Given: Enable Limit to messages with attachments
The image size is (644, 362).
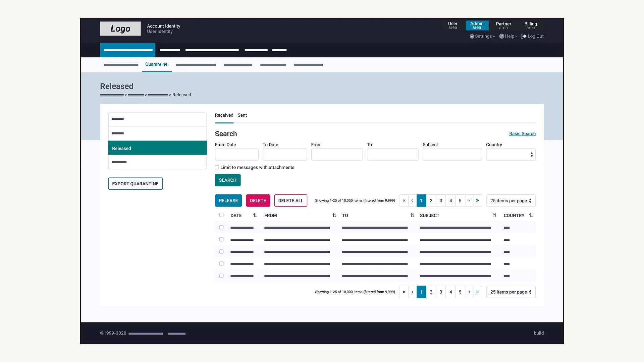Looking at the screenshot, I should click(x=217, y=167).
